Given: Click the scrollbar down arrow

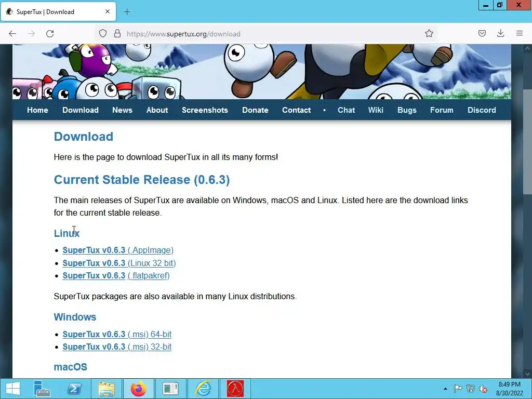Looking at the screenshot, I should [x=527, y=374].
